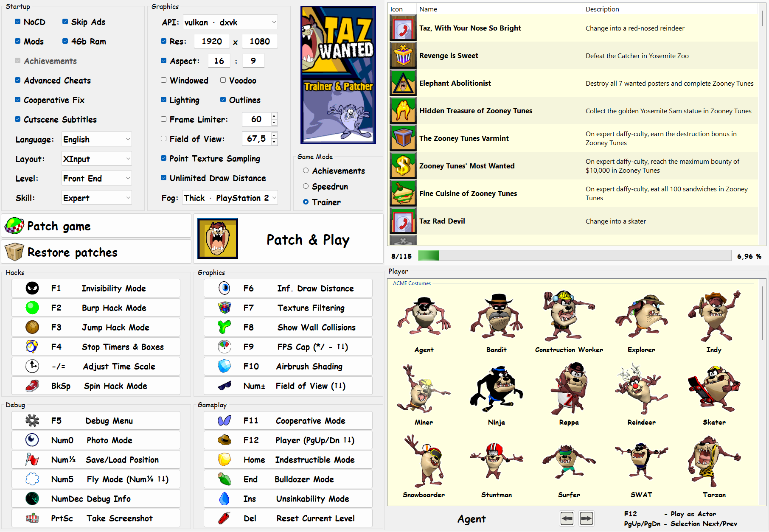Click the Show Wall Collisions icon
The image size is (769, 532).
coord(225,328)
